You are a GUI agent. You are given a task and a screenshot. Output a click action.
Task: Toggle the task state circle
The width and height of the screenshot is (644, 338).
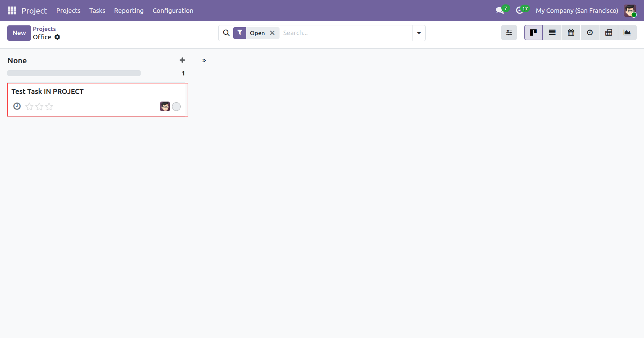176,106
